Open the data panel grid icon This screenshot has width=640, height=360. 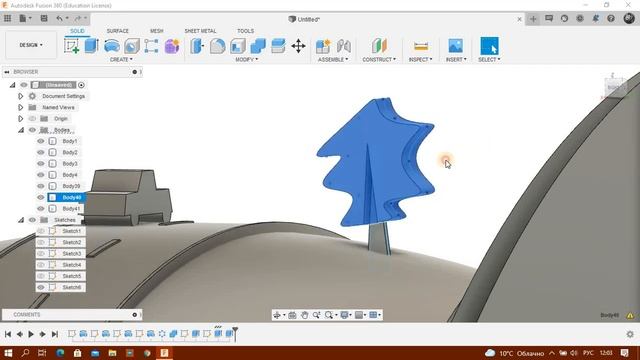click(x=7, y=18)
